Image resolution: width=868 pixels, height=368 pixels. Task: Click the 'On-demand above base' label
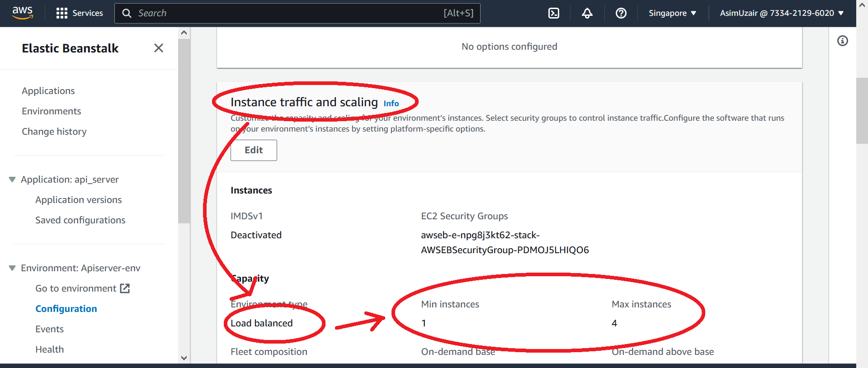click(663, 352)
